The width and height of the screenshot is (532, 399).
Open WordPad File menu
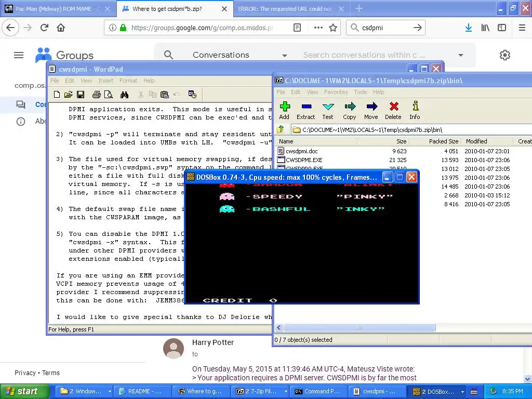pos(55,81)
